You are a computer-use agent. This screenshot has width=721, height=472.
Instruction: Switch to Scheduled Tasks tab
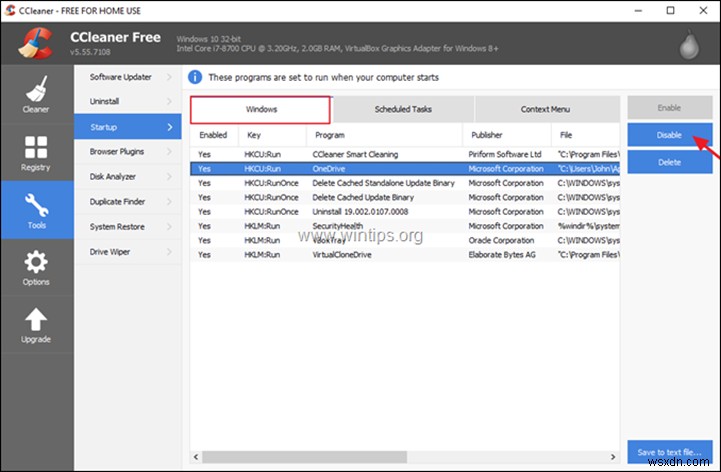(x=403, y=109)
